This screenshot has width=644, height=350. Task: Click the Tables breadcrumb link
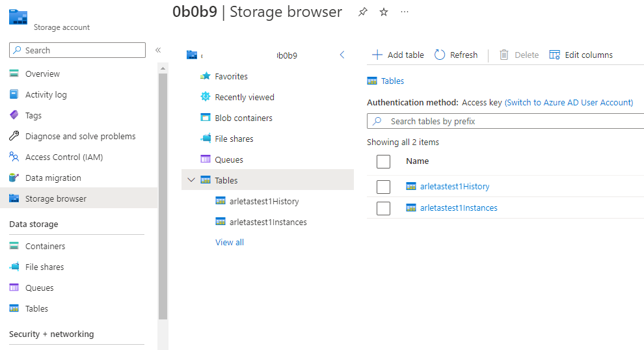393,81
